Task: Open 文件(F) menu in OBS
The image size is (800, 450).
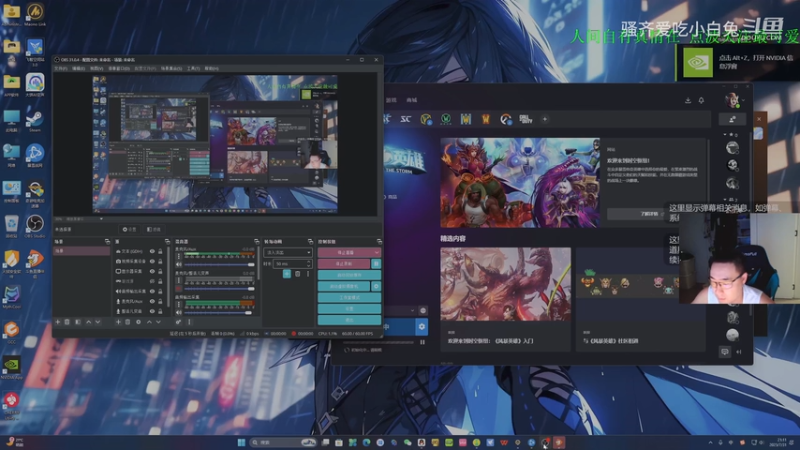Action: 61,68
